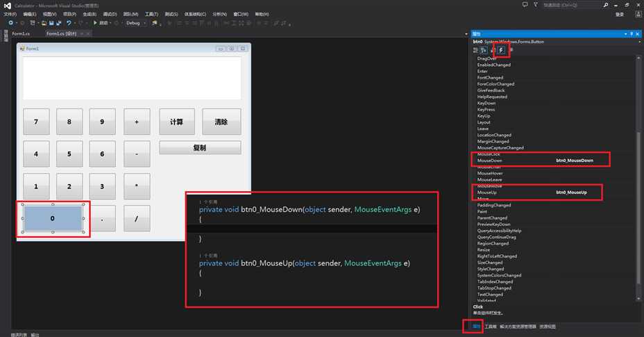Viewport: 644px width, 337px height.
Task: Navigate backward with toolbar circle arrow
Action: click(10, 23)
